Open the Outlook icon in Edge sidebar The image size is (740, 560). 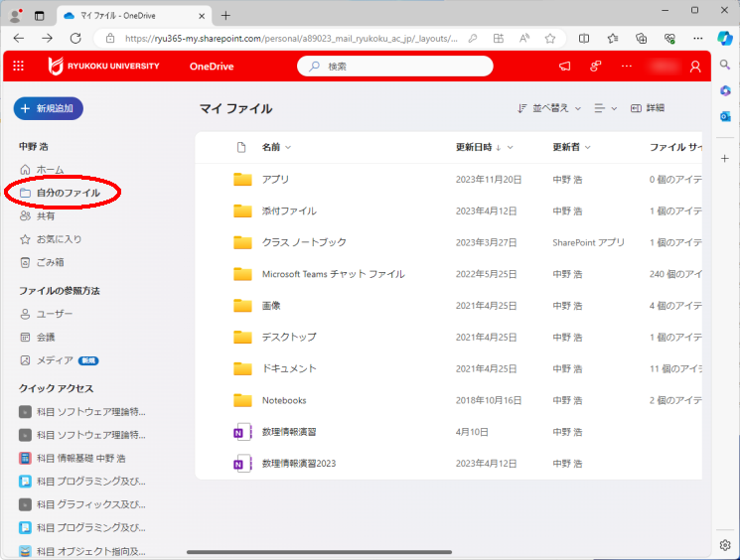(725, 116)
